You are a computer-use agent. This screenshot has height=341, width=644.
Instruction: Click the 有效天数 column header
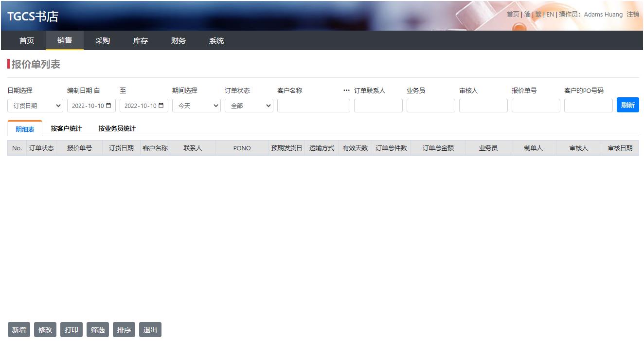[x=355, y=148]
